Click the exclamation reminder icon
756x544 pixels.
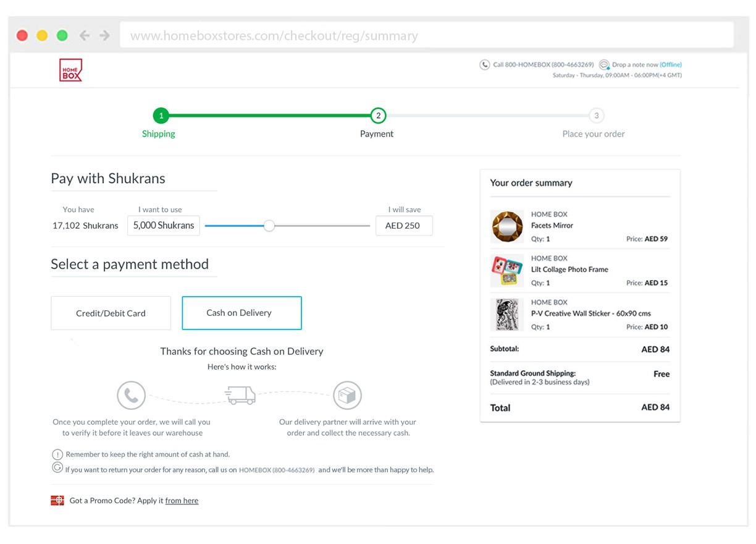(57, 454)
